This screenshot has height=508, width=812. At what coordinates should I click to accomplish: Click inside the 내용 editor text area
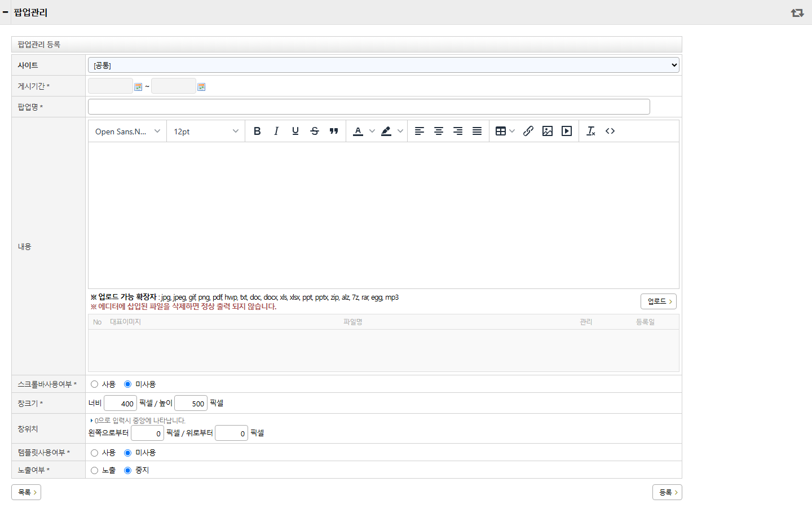click(x=383, y=215)
